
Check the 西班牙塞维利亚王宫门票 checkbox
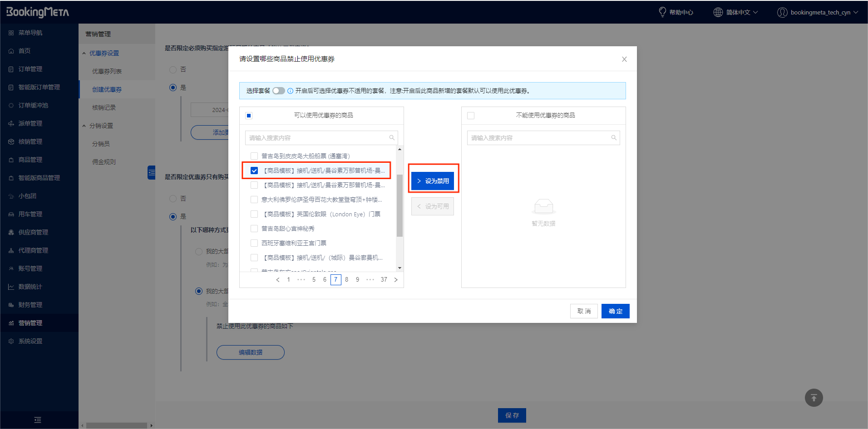tap(254, 243)
